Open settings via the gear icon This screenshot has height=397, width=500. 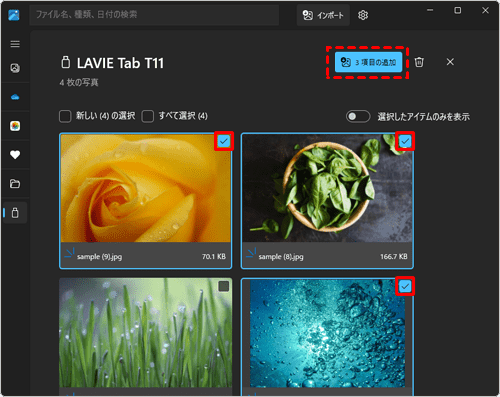tap(363, 15)
